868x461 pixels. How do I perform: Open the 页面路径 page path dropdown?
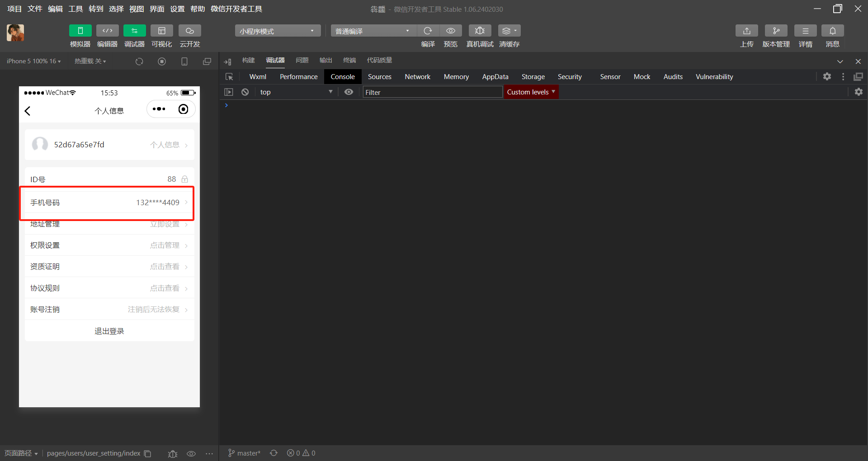pyautogui.click(x=21, y=453)
